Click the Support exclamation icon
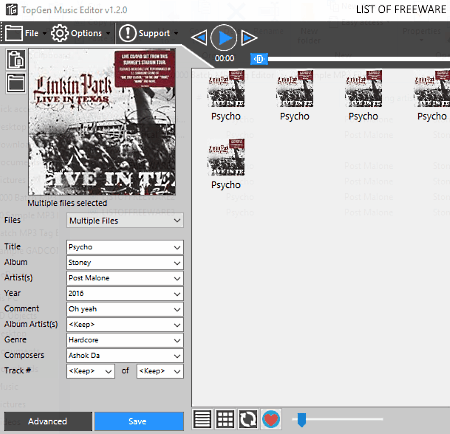Screen dimensions: 450x434 click(128, 33)
